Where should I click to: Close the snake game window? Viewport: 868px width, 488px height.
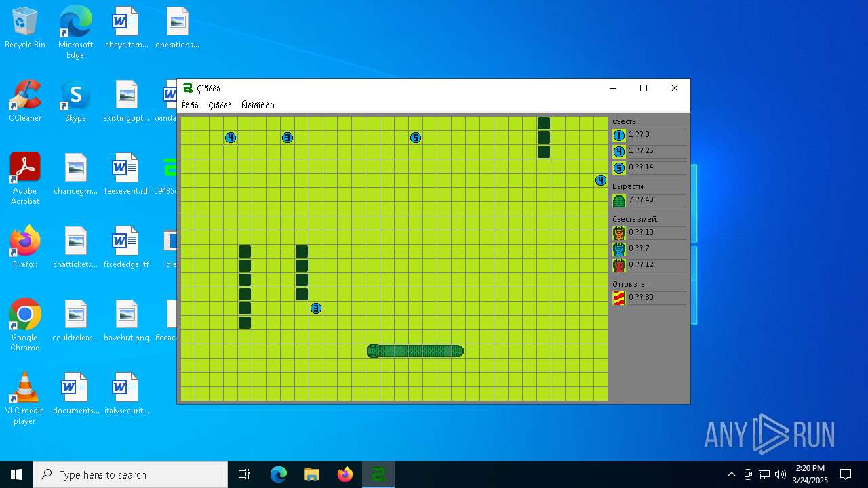675,88
